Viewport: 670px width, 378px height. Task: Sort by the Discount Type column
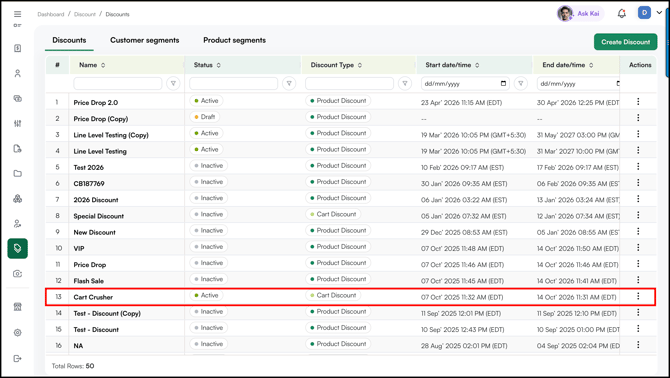tap(360, 65)
